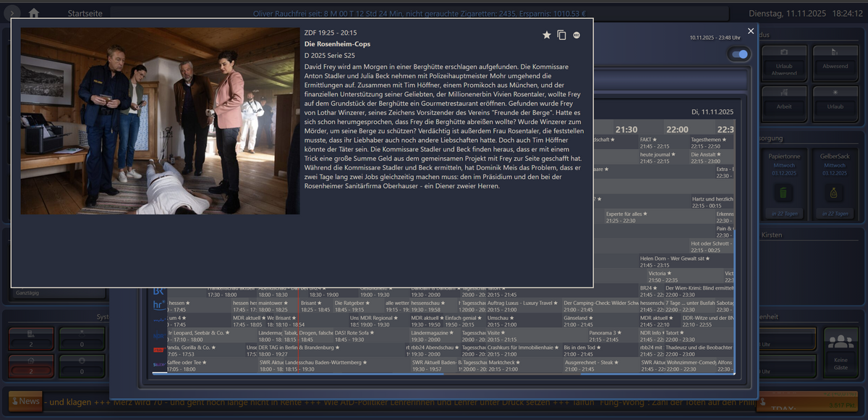This screenshot has height=420, width=868.
Task: Close the TV guide window with the X
Action: (x=751, y=31)
